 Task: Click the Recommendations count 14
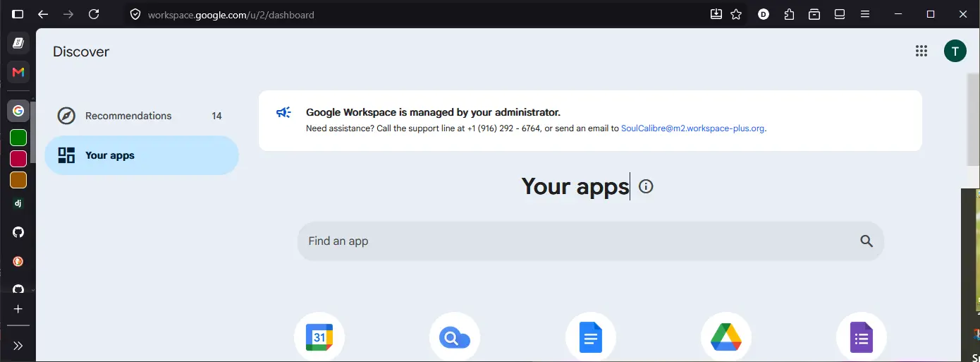tap(216, 116)
